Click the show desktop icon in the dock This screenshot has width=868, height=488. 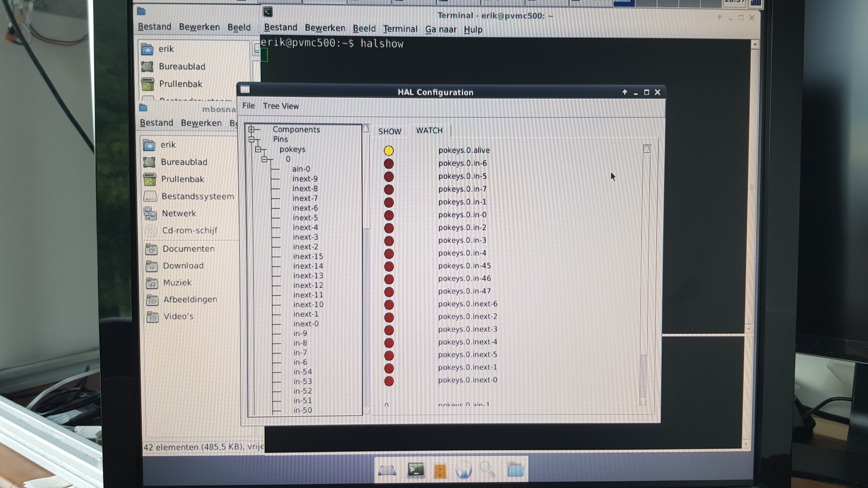pyautogui.click(x=387, y=470)
